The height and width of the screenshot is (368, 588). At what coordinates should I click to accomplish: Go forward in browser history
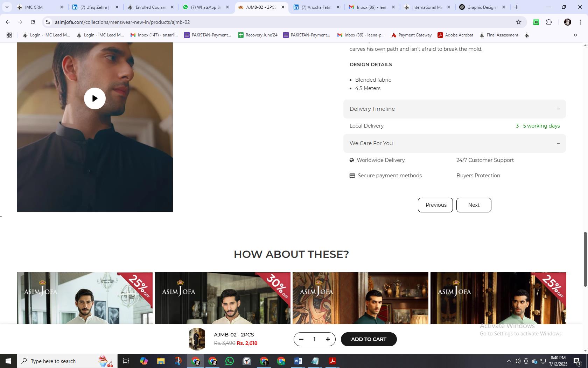[20, 22]
